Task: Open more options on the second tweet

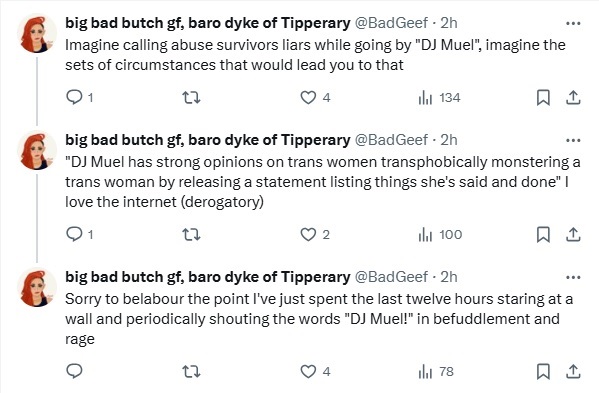Action: click(573, 141)
